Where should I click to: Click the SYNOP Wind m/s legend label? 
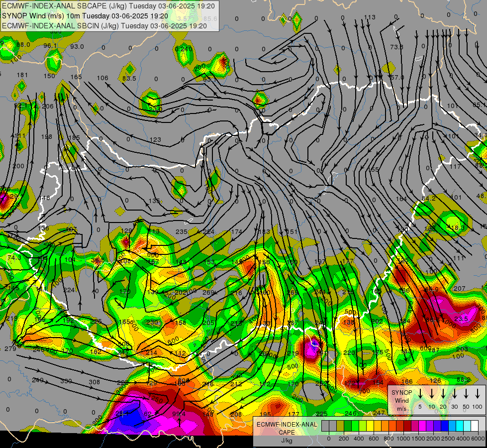tap(401, 401)
